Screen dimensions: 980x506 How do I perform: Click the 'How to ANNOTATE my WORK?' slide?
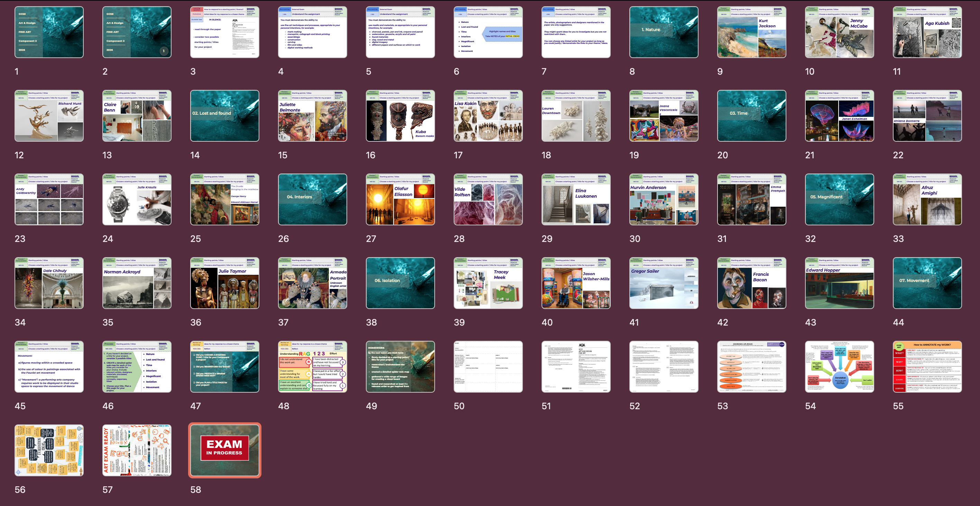tap(927, 367)
